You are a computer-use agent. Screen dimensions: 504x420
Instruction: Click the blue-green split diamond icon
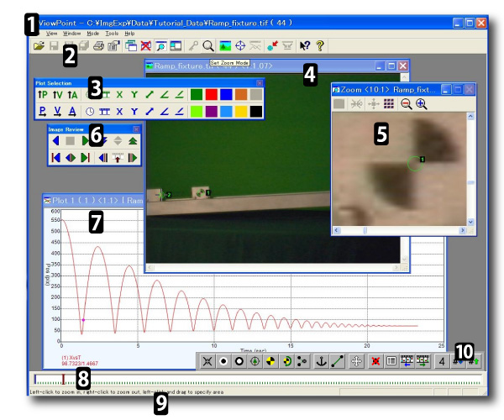71,157
